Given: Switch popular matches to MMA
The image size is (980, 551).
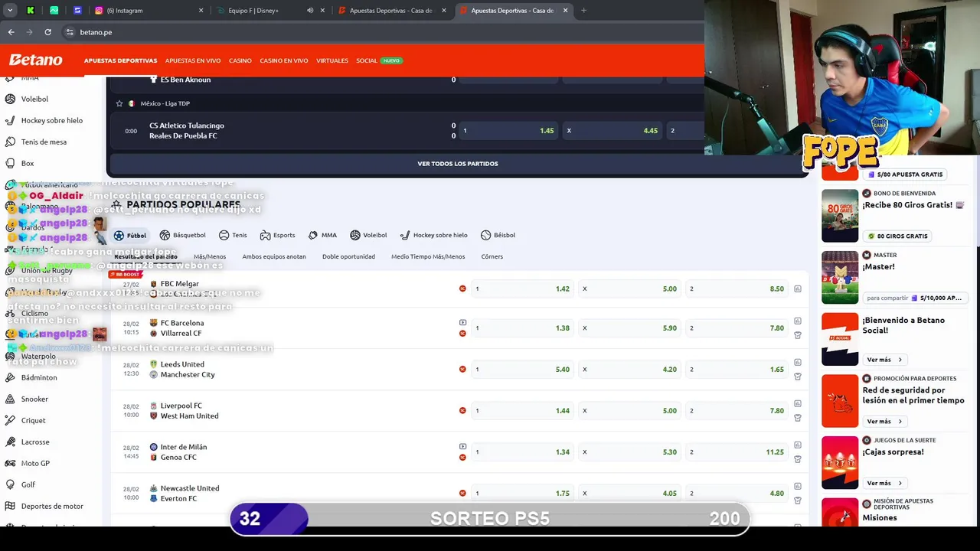Looking at the screenshot, I should point(322,235).
